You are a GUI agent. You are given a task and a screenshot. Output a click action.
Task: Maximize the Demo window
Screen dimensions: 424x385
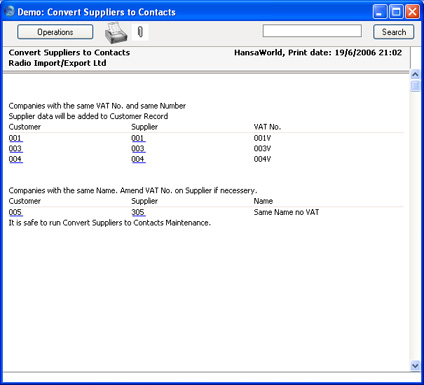[x=396, y=12]
